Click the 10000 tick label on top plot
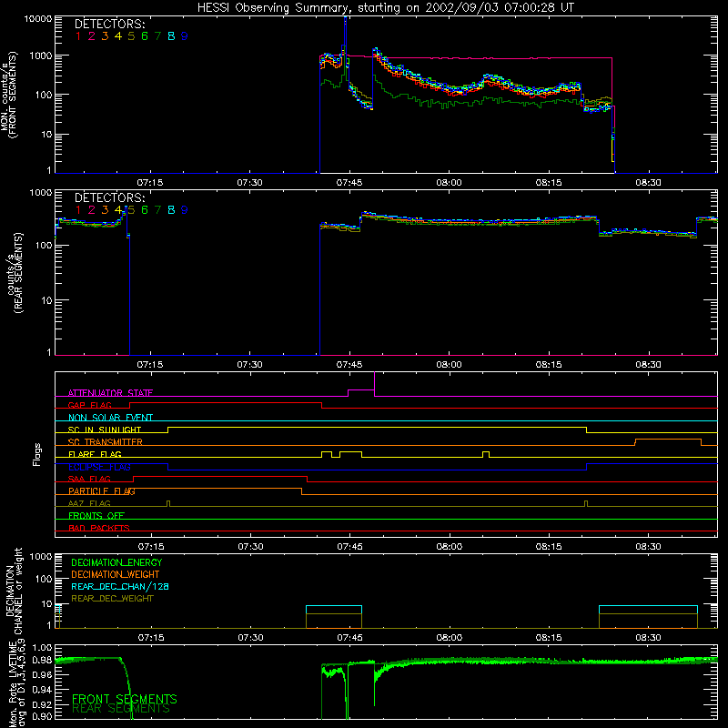This screenshot has width=728, height=728. pos(38,18)
